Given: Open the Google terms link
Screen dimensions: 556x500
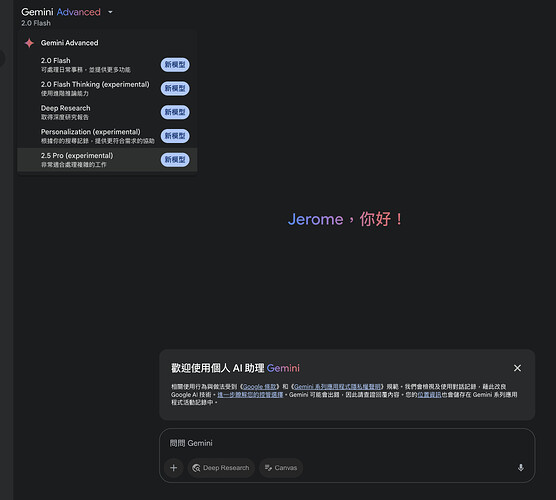Looking at the screenshot, I should click(x=260, y=387).
